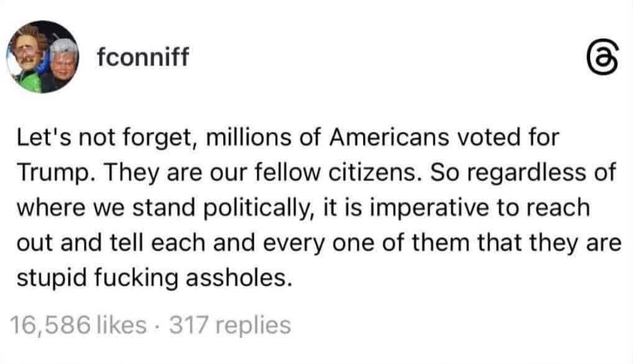Image resolution: width=633 pixels, height=364 pixels.
Task: Open the 317 replies thread
Action: (230, 325)
